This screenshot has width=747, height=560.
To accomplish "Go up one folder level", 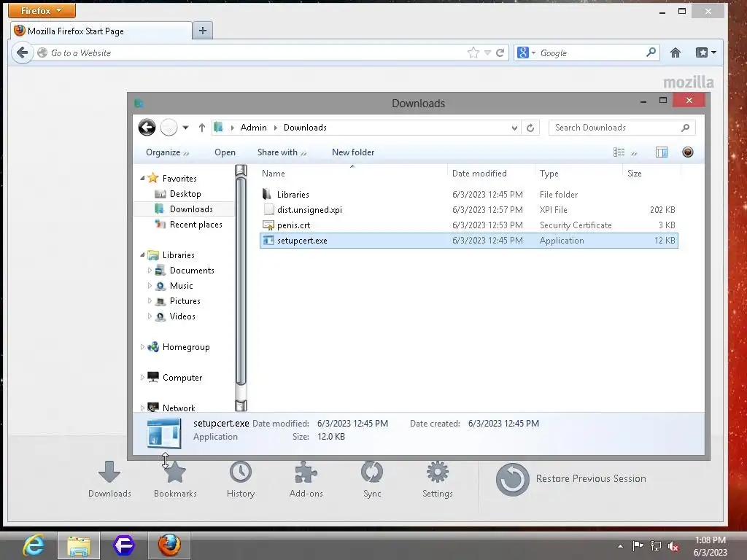I will 201,128.
